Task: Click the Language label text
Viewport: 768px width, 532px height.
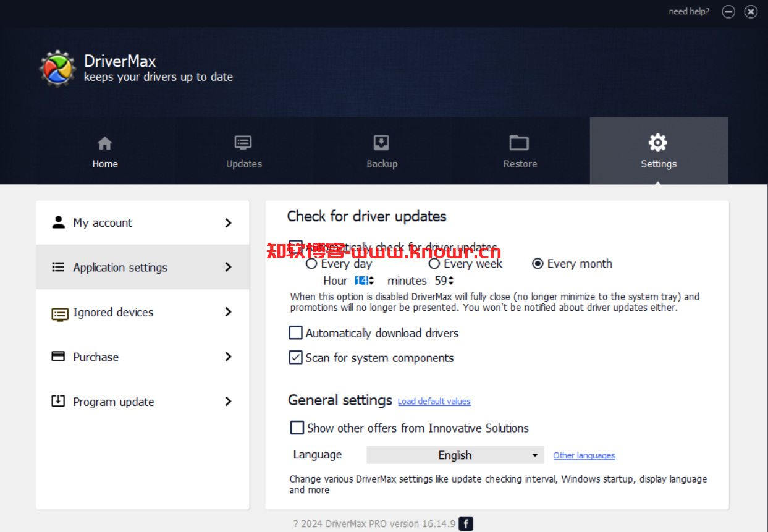Action: [318, 455]
